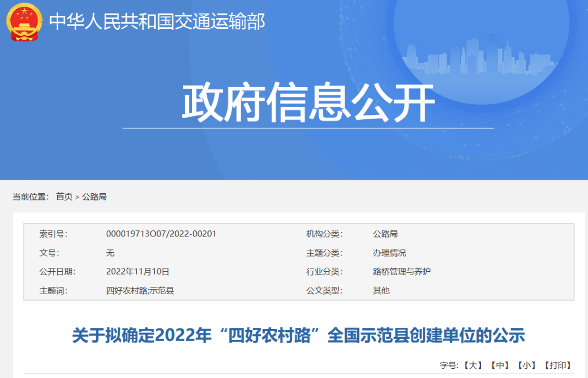Click the 字号 label

pos(449,365)
